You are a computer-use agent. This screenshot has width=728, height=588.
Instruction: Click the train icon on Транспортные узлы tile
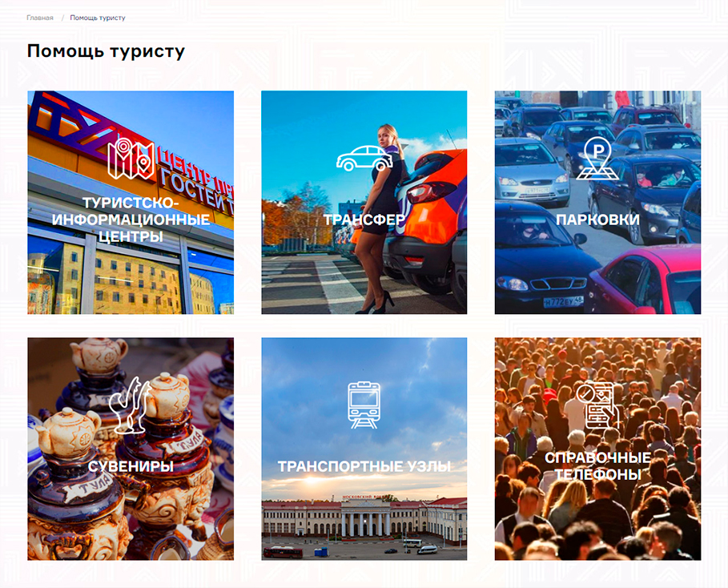coord(364,405)
